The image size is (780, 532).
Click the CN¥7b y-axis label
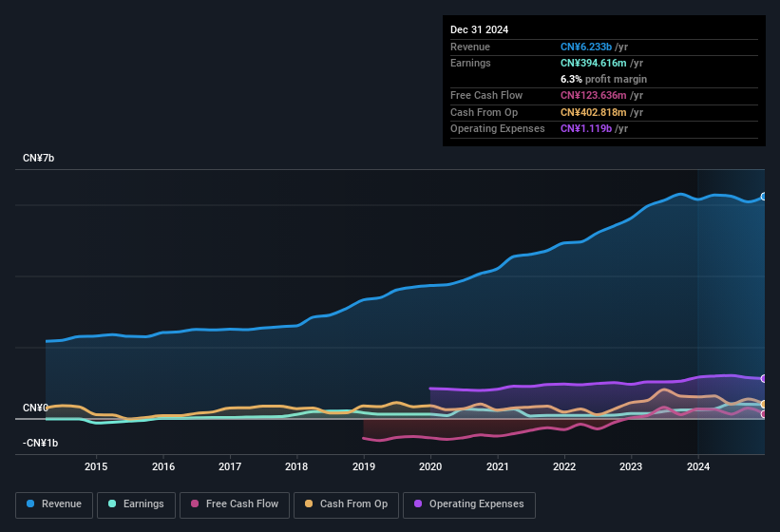pos(38,158)
